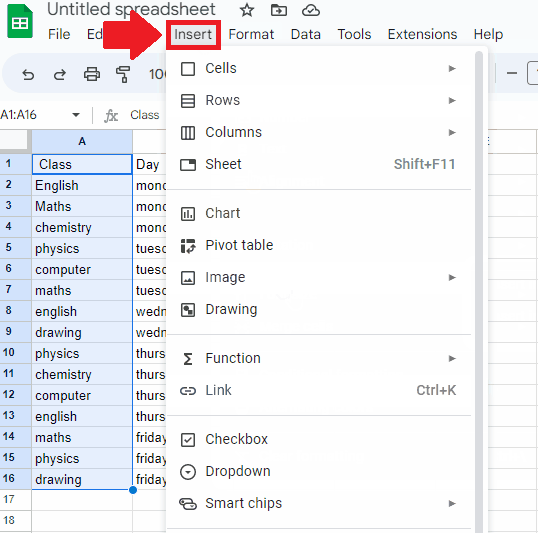The image size is (538, 533).
Task: Star the Untitled spreadsheet
Action: [247, 10]
